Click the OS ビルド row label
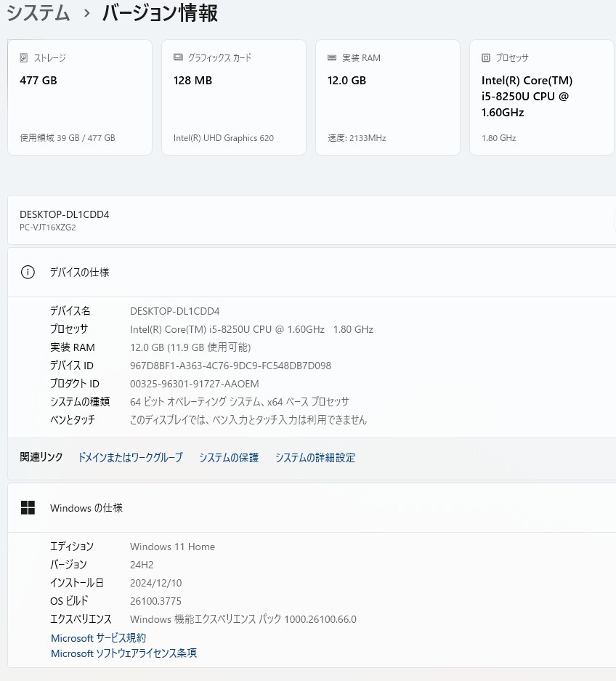 coord(69,601)
